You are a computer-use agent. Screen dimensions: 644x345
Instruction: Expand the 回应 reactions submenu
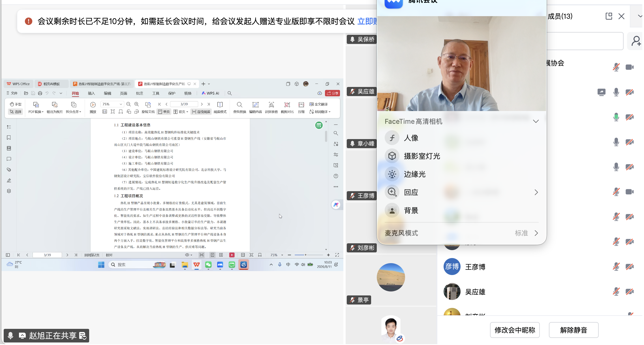[536, 192]
